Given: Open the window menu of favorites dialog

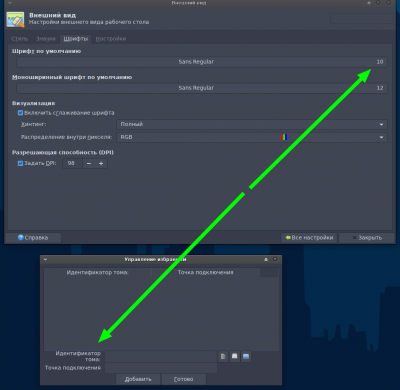Looking at the screenshot, I should (x=45, y=259).
